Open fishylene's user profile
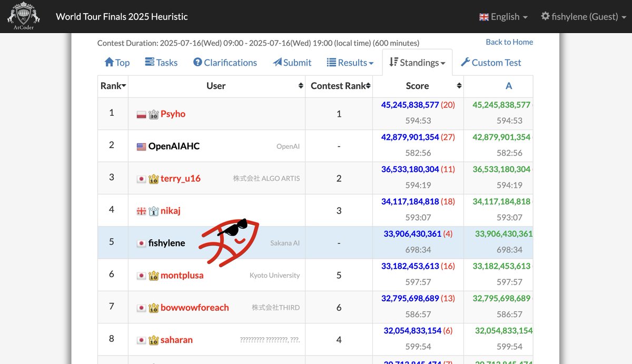The image size is (632, 364). click(x=166, y=243)
